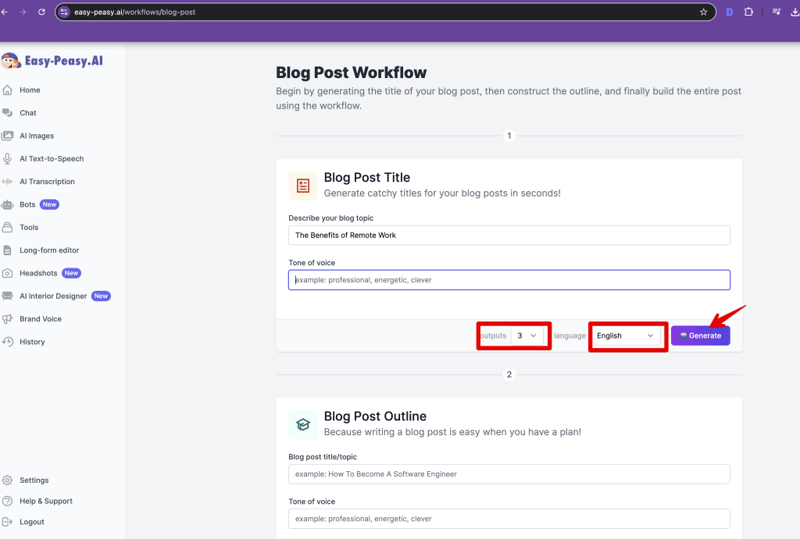Image resolution: width=800 pixels, height=539 pixels.
Task: Click the blog post title/topic outline field
Action: pos(509,474)
